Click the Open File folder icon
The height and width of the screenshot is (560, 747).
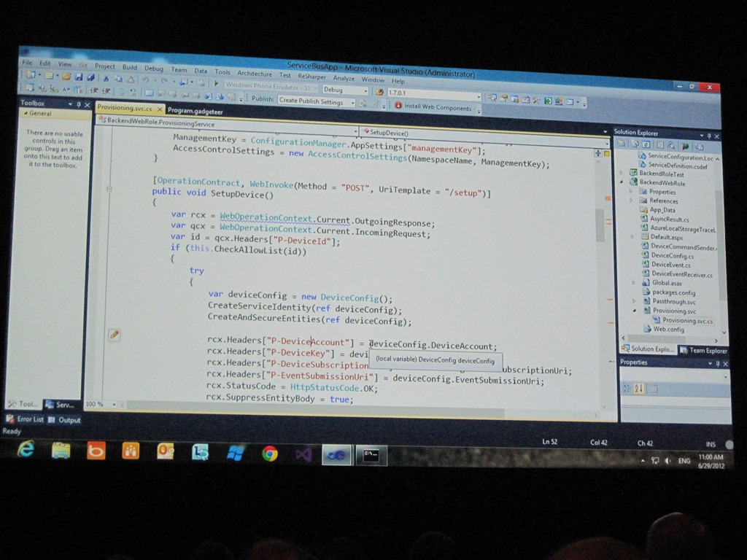click(x=66, y=76)
